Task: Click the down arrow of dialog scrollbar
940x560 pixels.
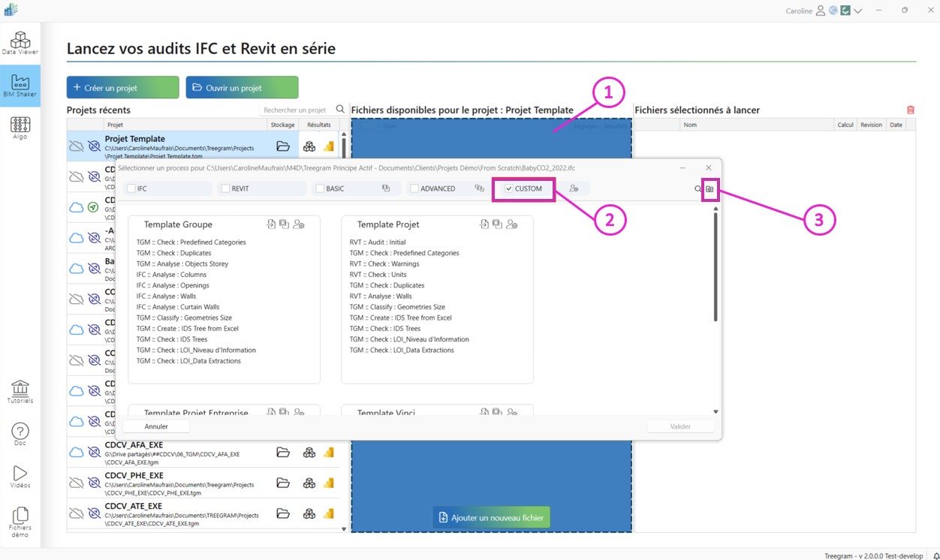Action: click(716, 411)
